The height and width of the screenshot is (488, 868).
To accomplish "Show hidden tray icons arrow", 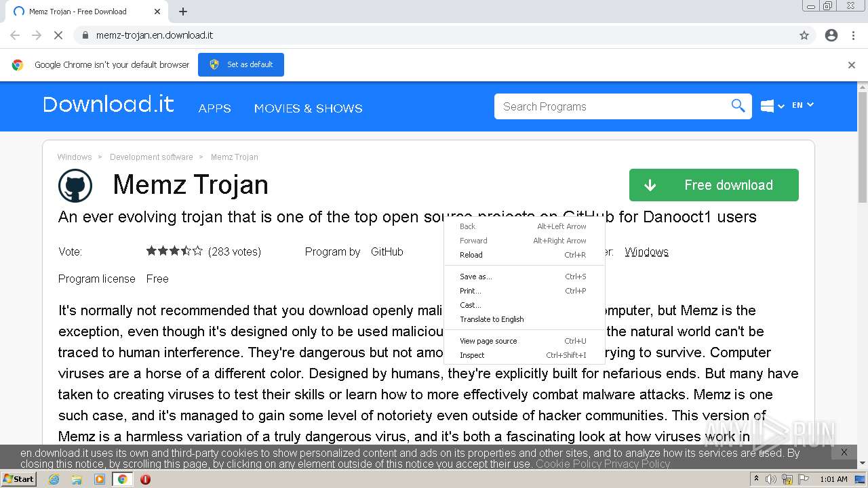I will tap(757, 479).
